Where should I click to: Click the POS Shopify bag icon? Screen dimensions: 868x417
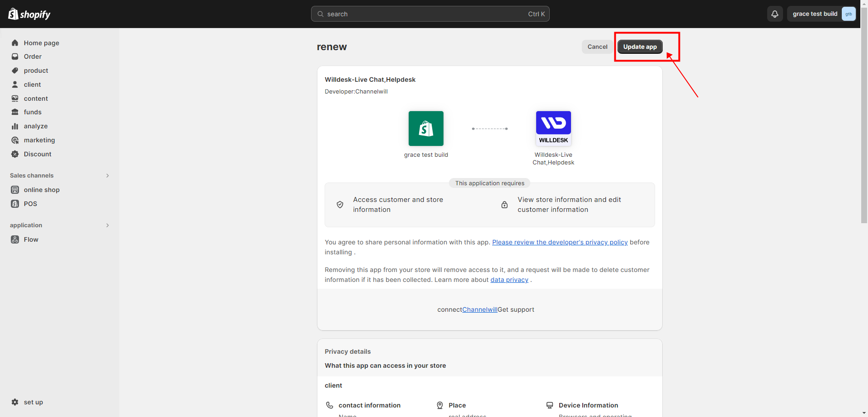tap(15, 204)
